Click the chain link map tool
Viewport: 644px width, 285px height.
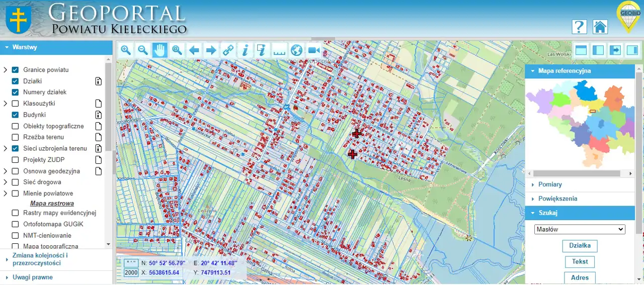(x=228, y=50)
